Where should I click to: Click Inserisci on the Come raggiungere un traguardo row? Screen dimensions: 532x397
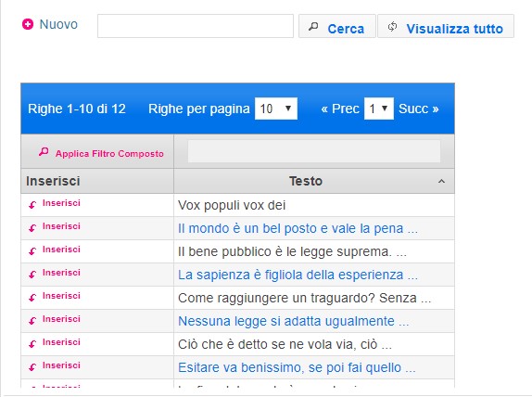[61, 296]
